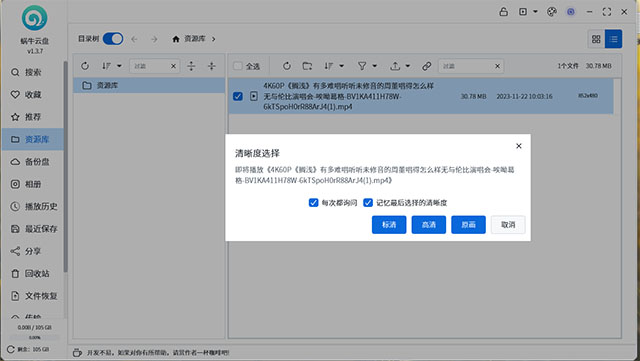This screenshot has height=361, width=640.
Task: Click the link share icon in toolbar
Action: point(427,66)
